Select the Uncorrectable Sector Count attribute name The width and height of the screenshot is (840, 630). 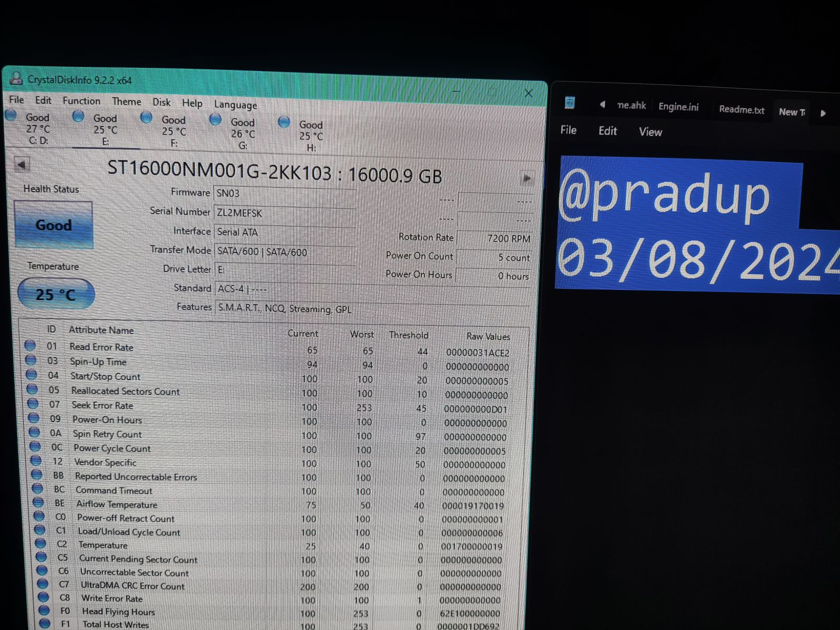[134, 572]
